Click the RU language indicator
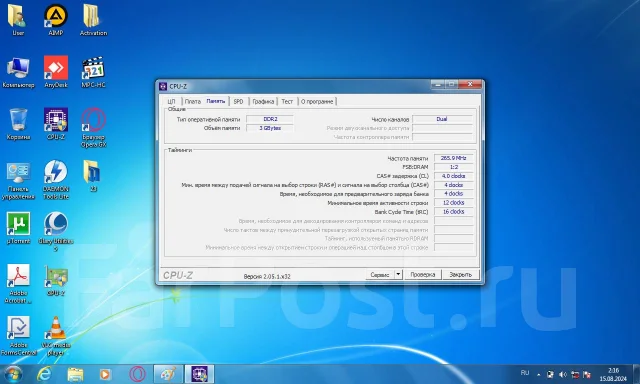The image size is (640, 384). point(525,373)
